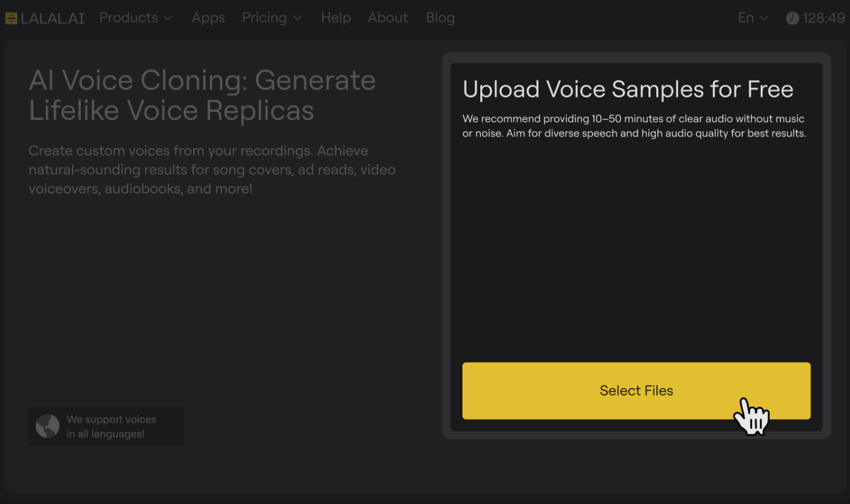Open the Help page link
Screen dimensions: 850x504
pyautogui.click(x=336, y=18)
